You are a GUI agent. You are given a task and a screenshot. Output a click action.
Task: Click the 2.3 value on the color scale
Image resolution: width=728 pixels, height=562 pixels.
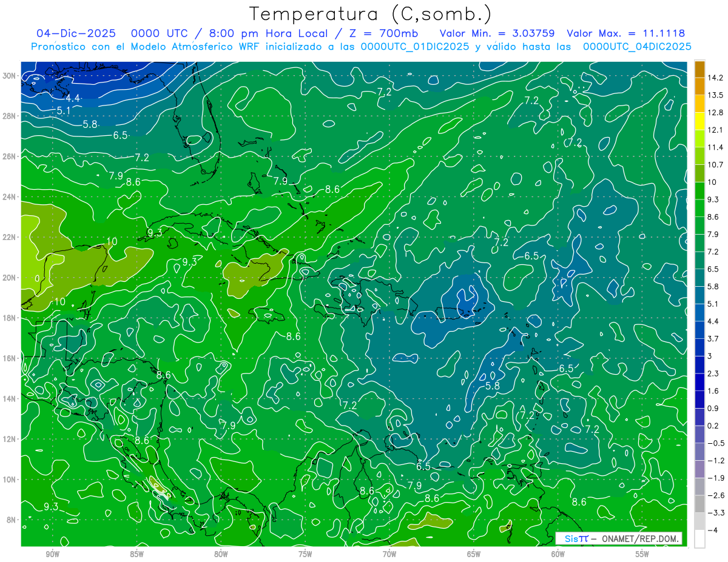click(713, 373)
